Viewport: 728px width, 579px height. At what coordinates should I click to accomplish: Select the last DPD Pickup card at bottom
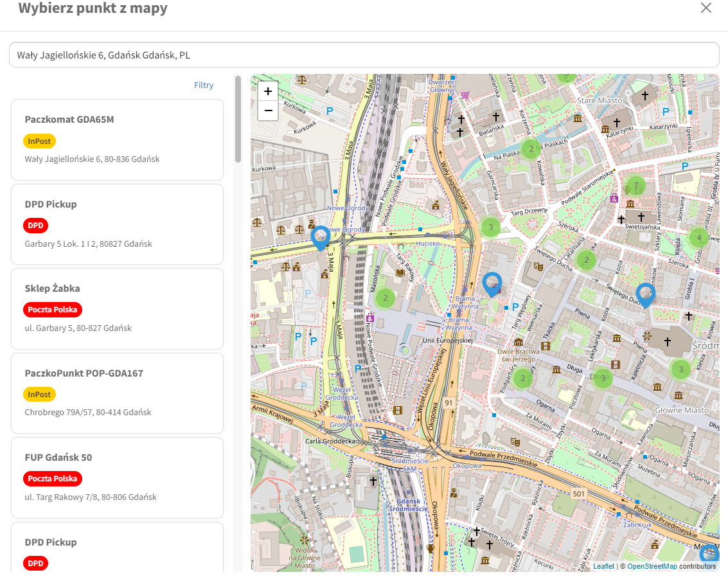117,548
